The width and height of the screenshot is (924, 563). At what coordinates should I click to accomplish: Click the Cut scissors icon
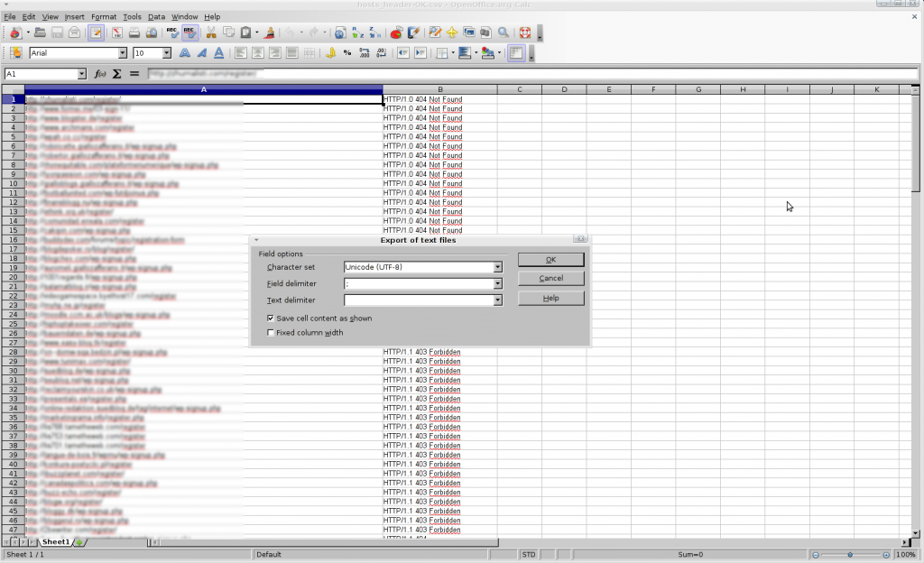[x=211, y=33]
